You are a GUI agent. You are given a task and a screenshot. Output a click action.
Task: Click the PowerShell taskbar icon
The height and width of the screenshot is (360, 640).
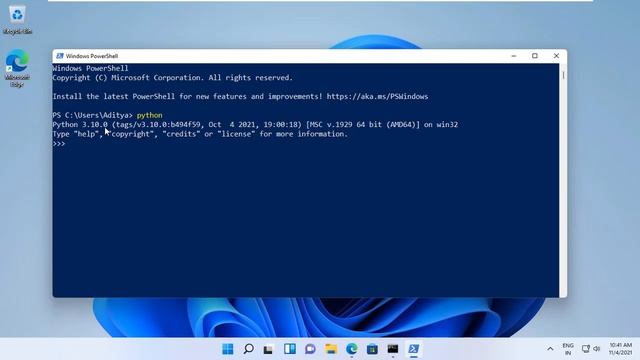(413, 349)
